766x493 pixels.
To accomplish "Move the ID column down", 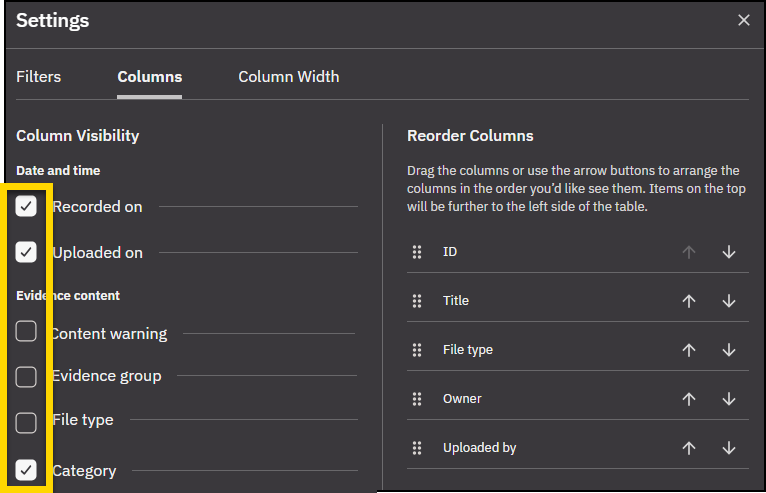I will [728, 252].
